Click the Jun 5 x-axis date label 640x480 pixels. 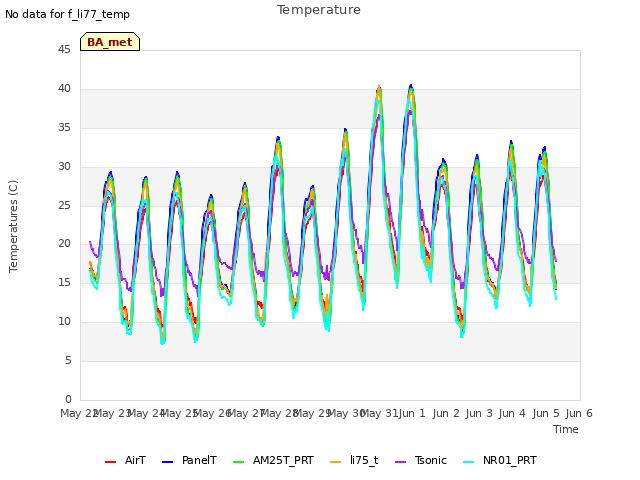(546, 413)
